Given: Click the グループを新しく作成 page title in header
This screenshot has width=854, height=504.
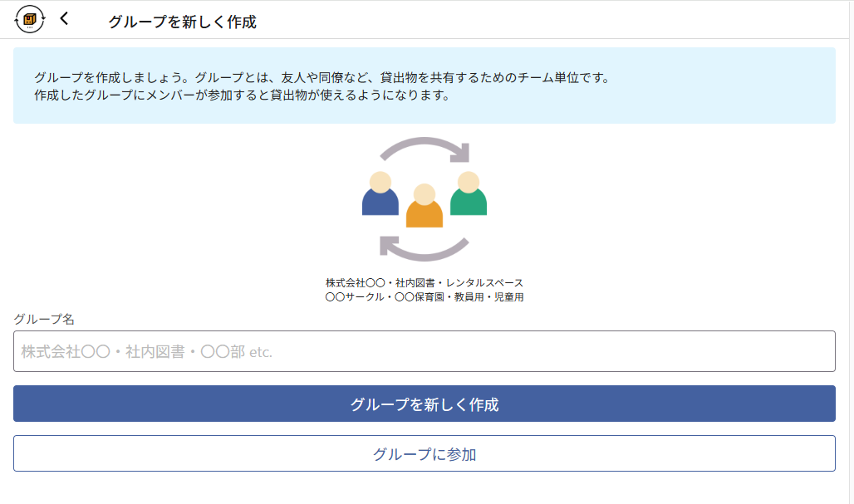Looking at the screenshot, I should (x=182, y=22).
